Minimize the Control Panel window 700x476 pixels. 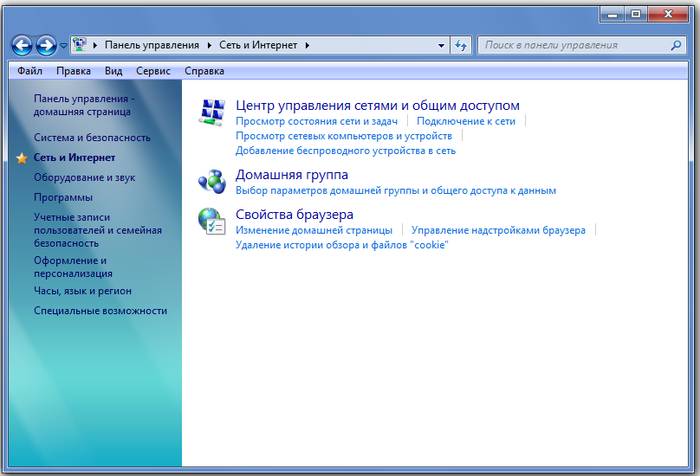(x=612, y=14)
